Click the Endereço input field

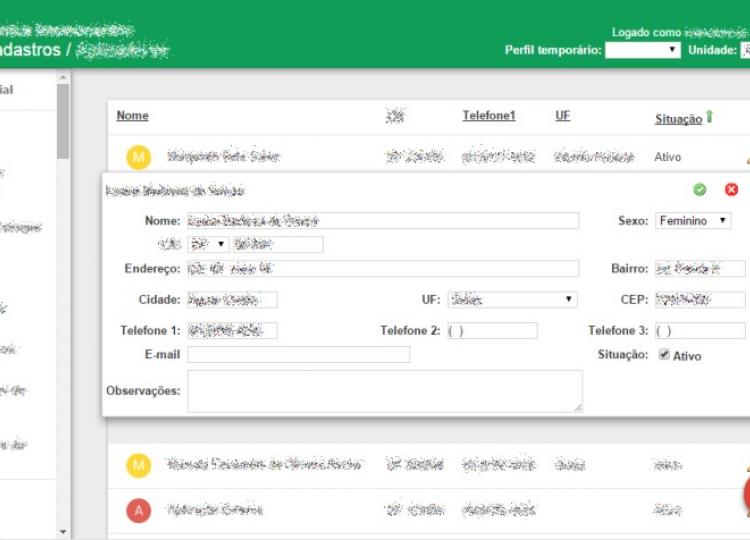pos(383,268)
